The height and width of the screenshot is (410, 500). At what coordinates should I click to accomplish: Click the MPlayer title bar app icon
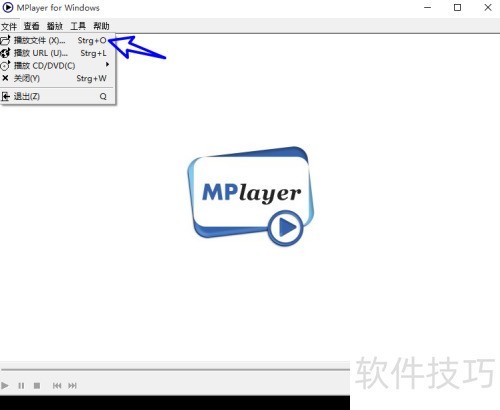tap(8, 7)
